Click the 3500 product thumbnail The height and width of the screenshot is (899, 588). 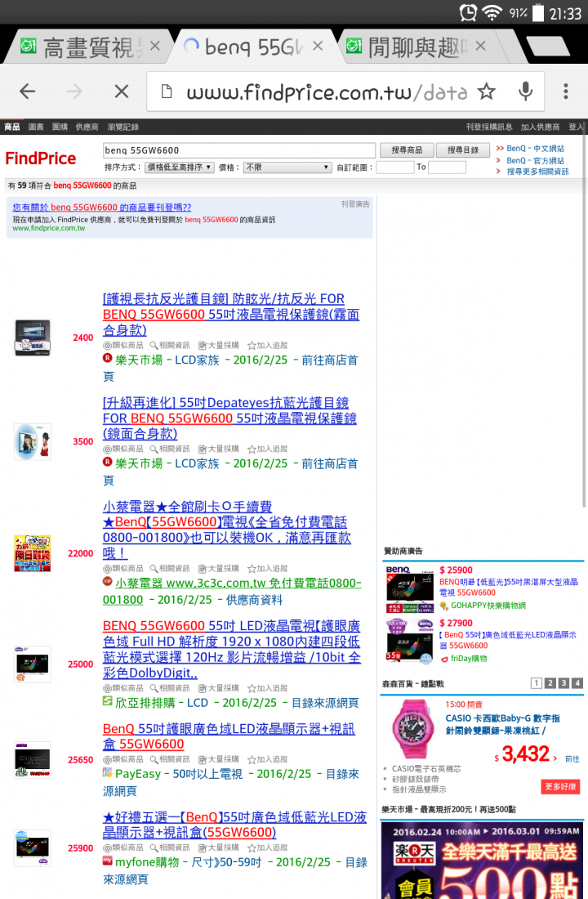(32, 441)
